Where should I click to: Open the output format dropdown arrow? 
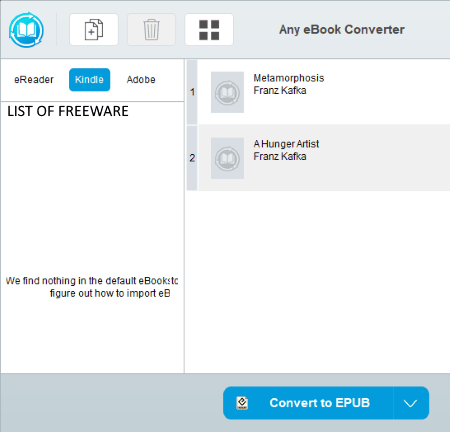411,403
